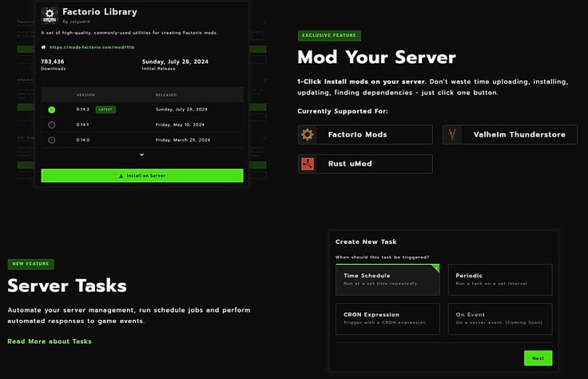Click the Rust uMod red icon
Viewport: 588px width, 379px height.
tap(308, 164)
